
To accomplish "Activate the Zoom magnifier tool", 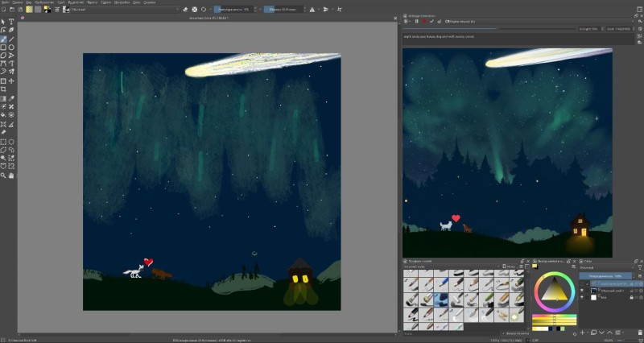I will [4, 175].
